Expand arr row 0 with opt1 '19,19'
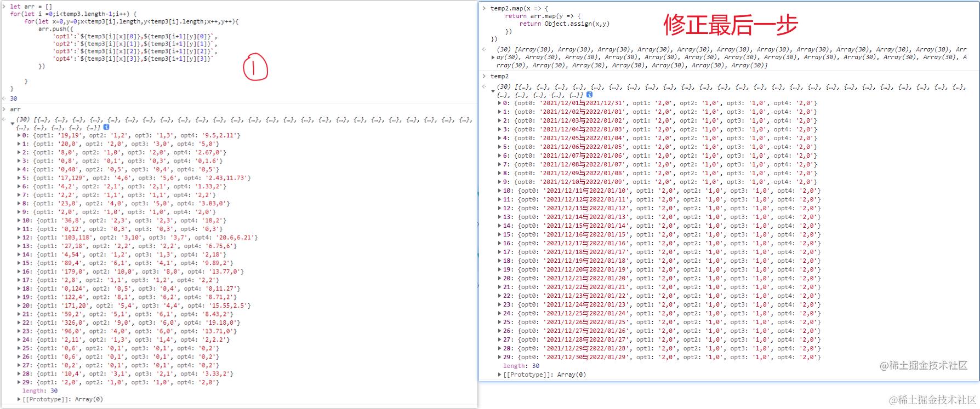Image resolution: width=980 pixels, height=409 pixels. [19, 135]
